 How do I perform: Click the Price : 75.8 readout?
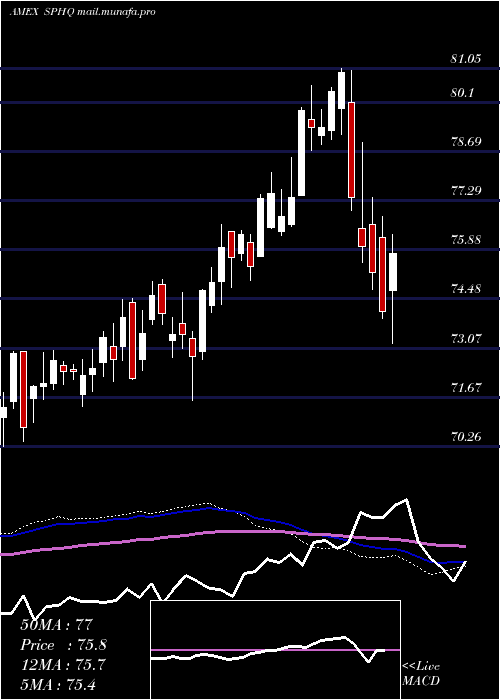click(63, 645)
